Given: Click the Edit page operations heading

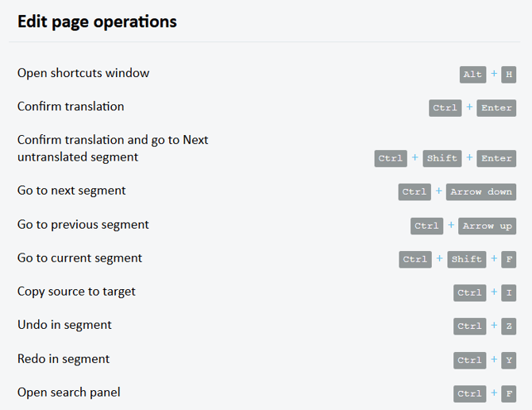Looking at the screenshot, I should click(x=97, y=21).
